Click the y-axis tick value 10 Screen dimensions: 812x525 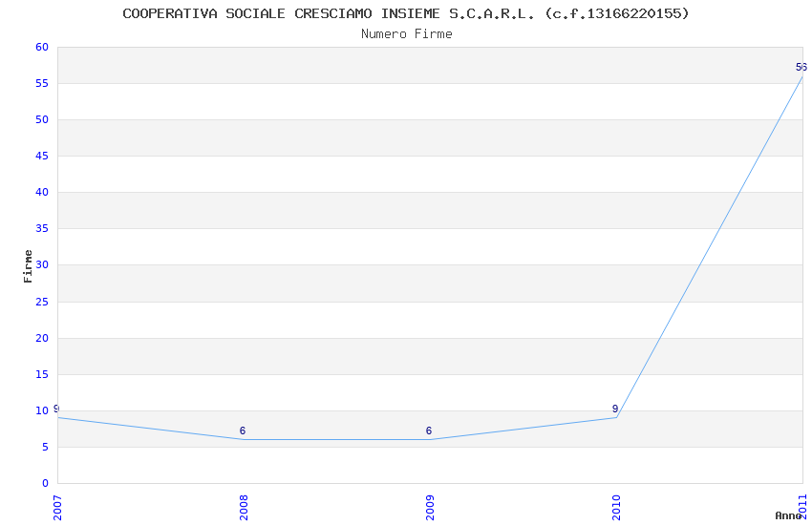coord(42,410)
